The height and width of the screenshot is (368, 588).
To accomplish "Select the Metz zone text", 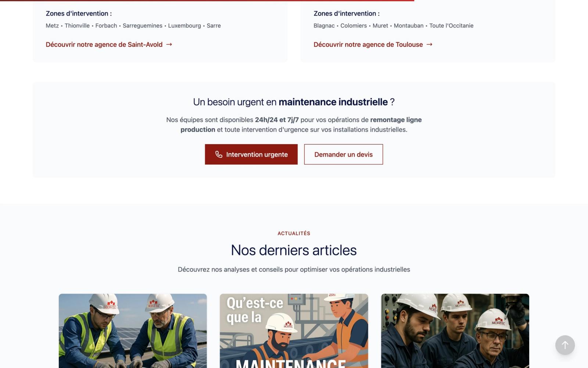I will point(52,26).
